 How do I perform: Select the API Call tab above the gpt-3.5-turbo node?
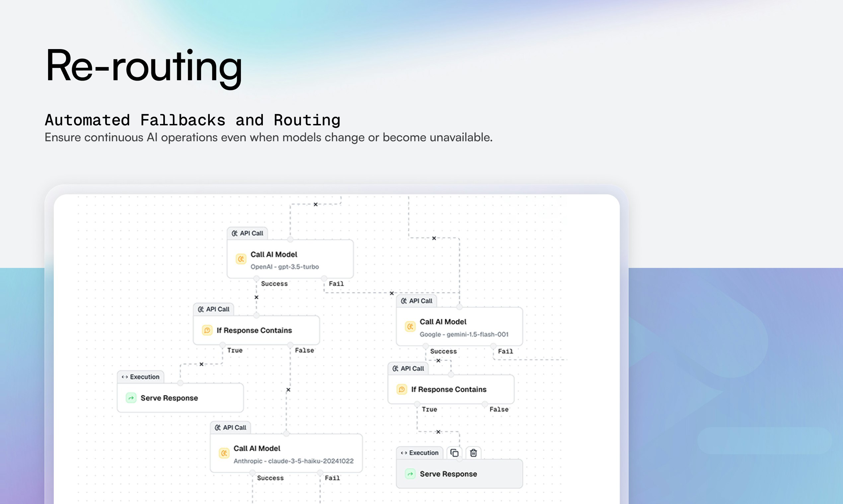tap(247, 233)
